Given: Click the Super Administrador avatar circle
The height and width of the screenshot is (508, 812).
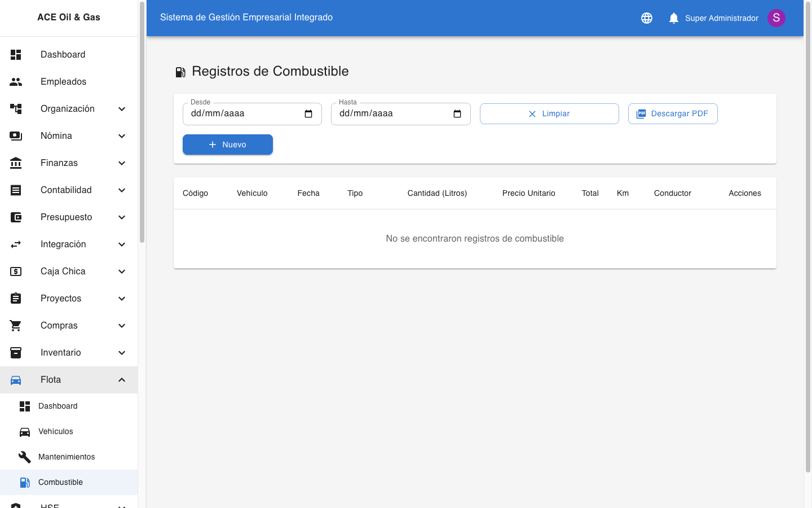Looking at the screenshot, I should 776,17.
